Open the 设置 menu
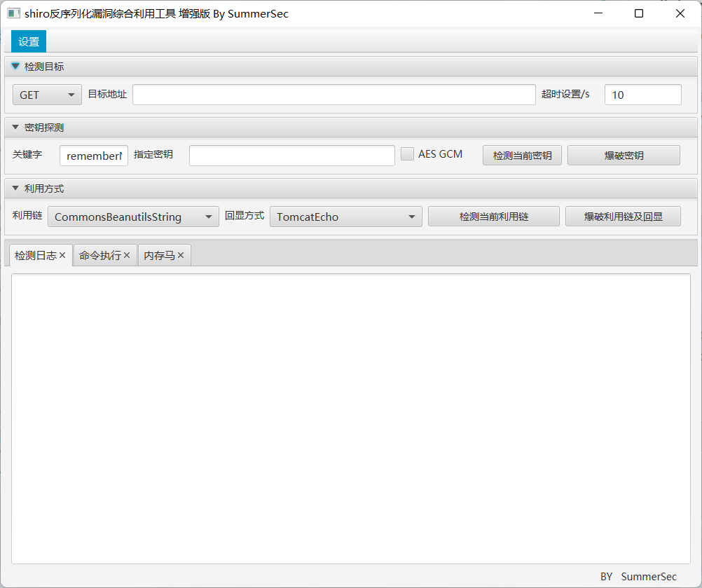This screenshot has height=588, width=702. 29,41
